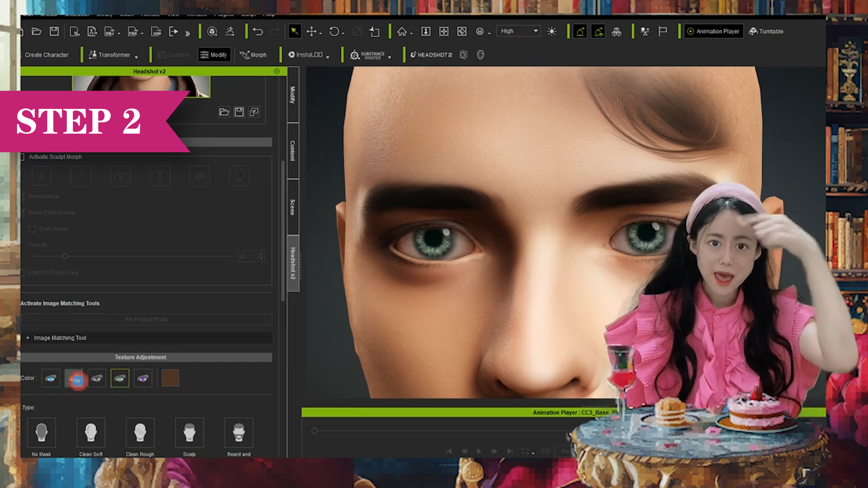
Task: Click the Transformer button
Action: (x=110, y=55)
